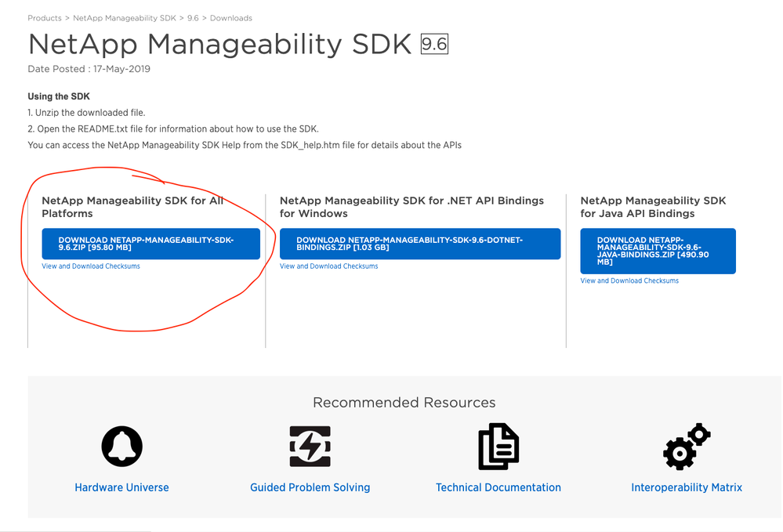
Task: Download netapp-manageability-sdk-9.6.zip for all platforms
Action: click(150, 244)
